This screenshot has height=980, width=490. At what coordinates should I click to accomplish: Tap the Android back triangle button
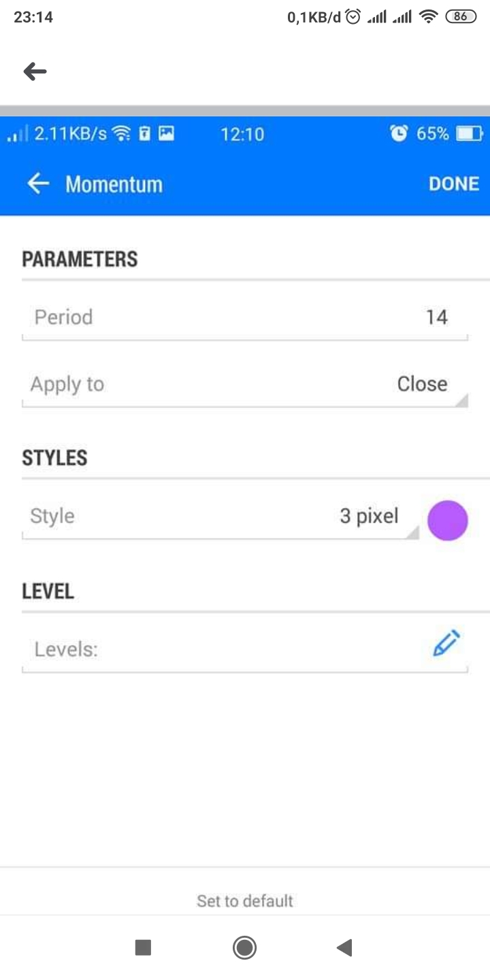[344, 947]
